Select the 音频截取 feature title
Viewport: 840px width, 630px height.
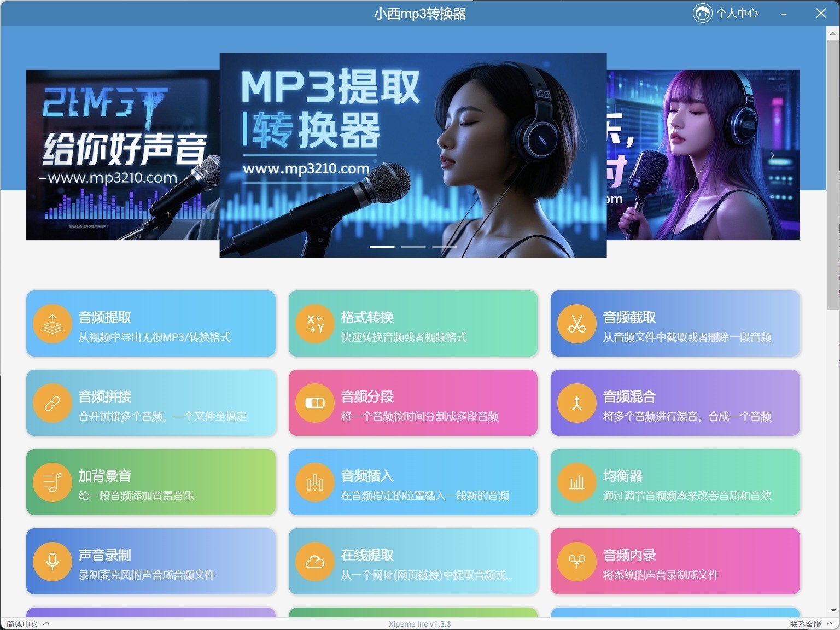[629, 317]
